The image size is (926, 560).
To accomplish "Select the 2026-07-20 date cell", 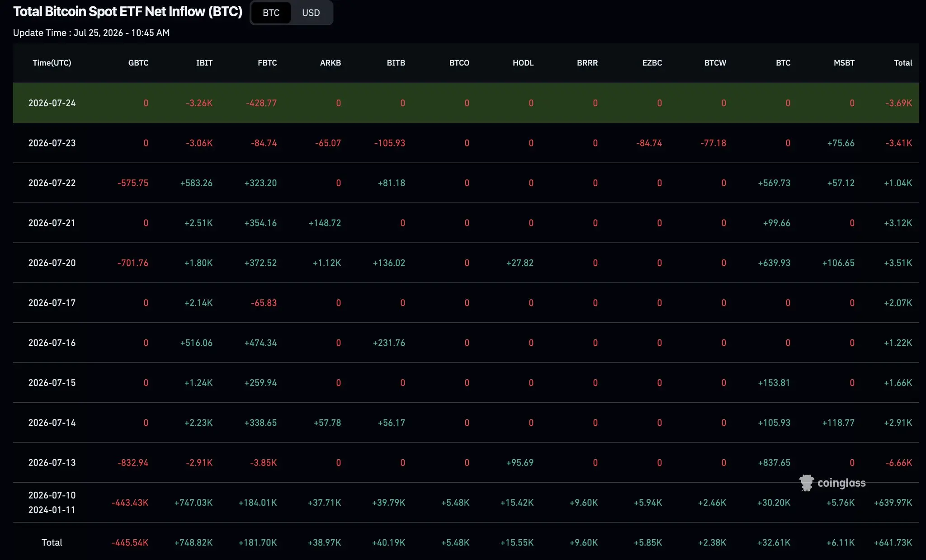I will (52, 263).
